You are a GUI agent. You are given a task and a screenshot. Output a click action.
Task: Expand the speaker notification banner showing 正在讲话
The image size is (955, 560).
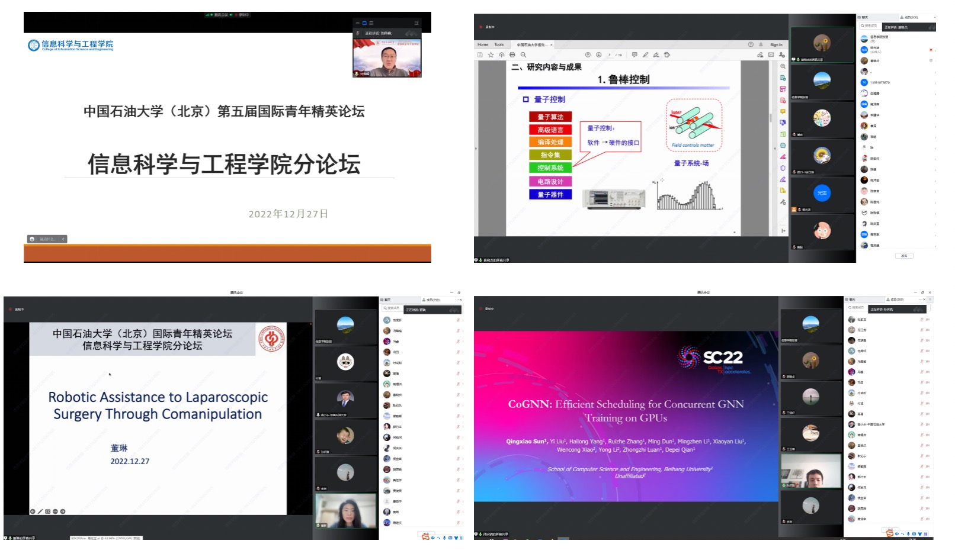pos(908,27)
